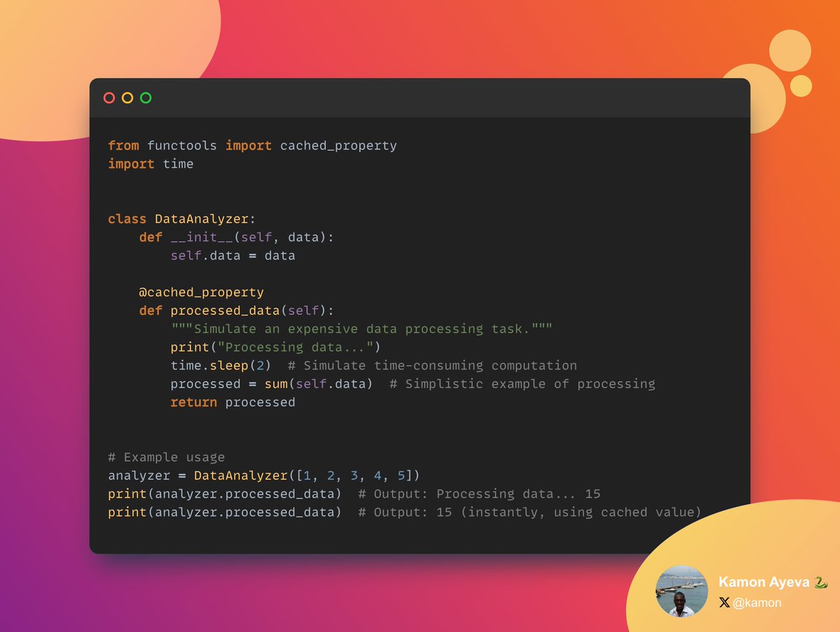Screen dimensions: 840x632
Task: Click the yellow minimize dot in code window
Action: pyautogui.click(x=127, y=98)
